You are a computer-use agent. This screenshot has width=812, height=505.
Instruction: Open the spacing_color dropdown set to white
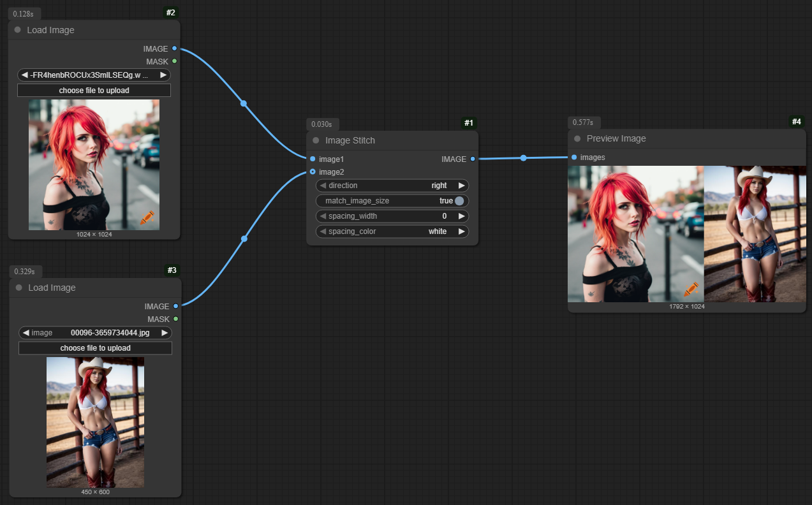tap(392, 231)
